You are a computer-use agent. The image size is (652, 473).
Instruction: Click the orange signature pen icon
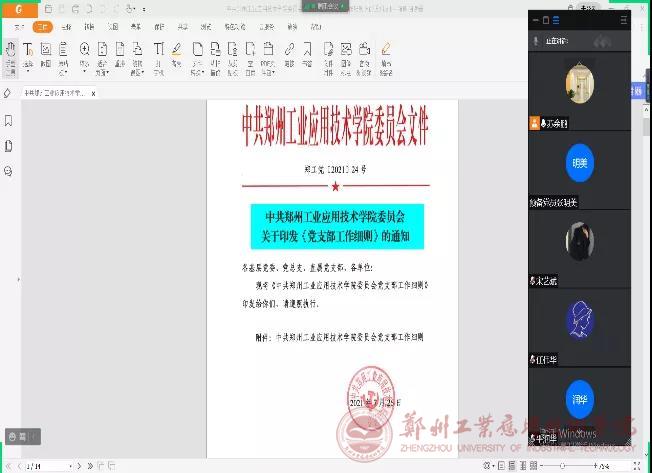pyautogui.click(x=385, y=50)
